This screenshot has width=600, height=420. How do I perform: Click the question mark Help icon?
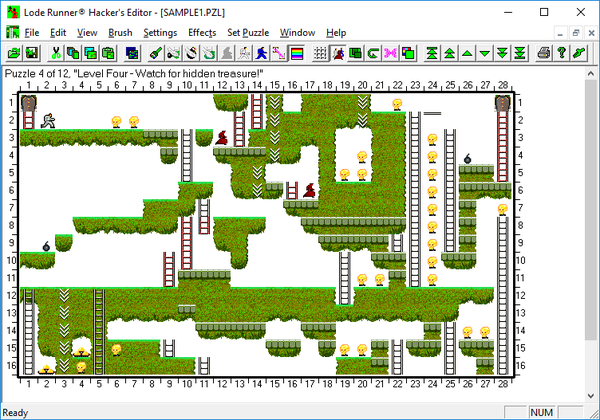561,53
